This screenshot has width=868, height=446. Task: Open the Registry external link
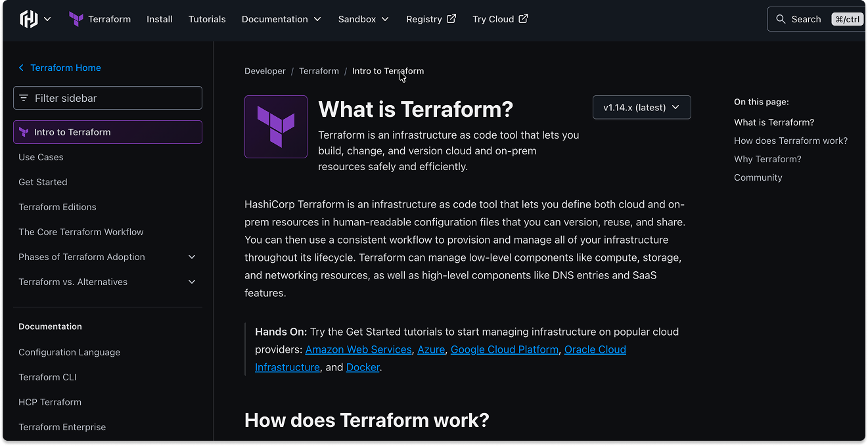click(431, 19)
